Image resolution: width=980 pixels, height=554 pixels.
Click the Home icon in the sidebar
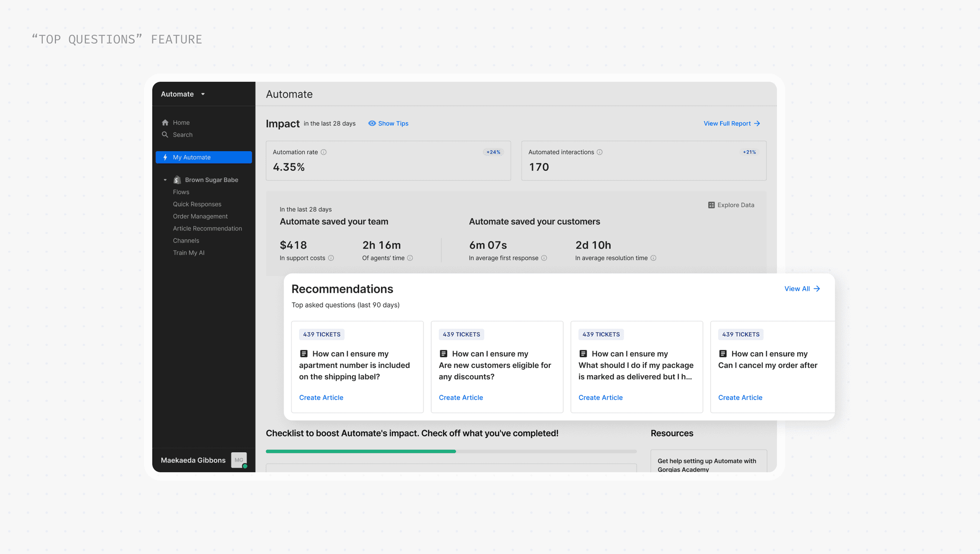click(165, 122)
